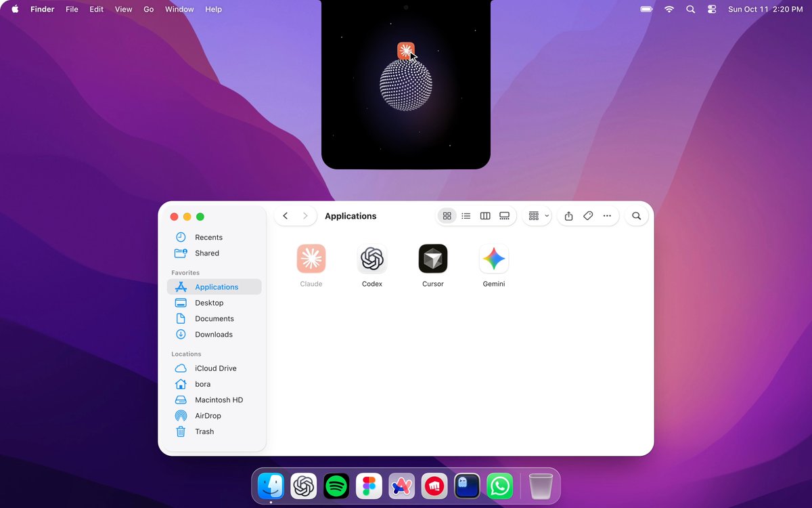This screenshot has width=812, height=508.
Task: Launch the red fist app in the Dock
Action: (x=434, y=486)
